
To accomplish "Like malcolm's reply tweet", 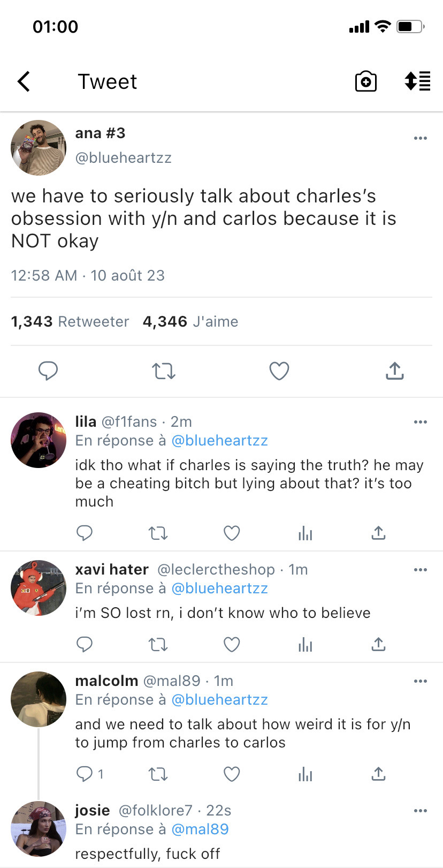I will click(231, 774).
